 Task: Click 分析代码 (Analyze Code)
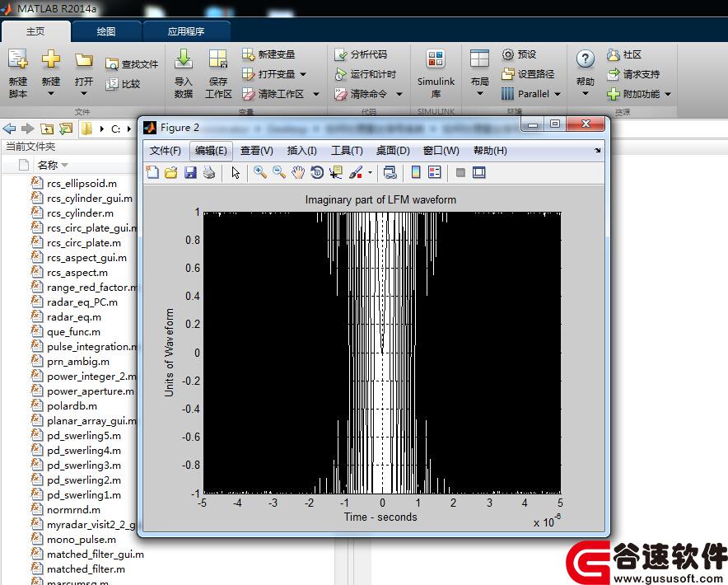coord(361,54)
